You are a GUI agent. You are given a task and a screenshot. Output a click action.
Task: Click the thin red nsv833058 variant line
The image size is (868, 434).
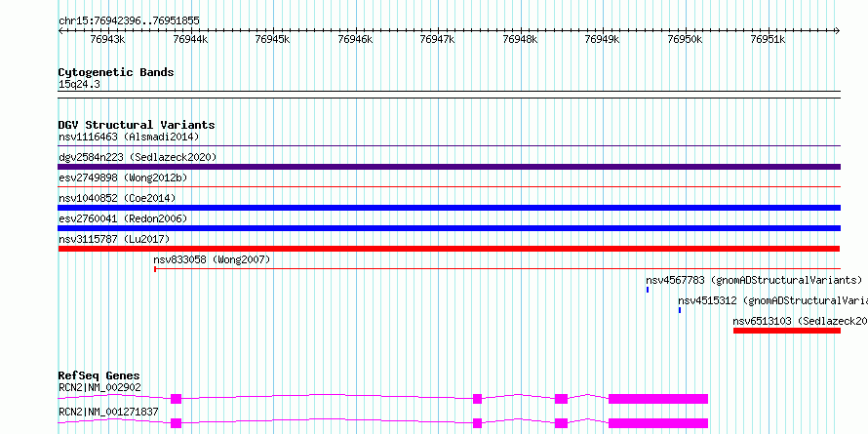click(497, 269)
